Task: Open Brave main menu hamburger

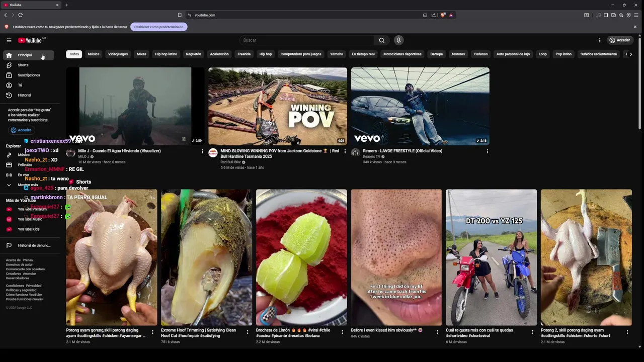Action: [635, 15]
